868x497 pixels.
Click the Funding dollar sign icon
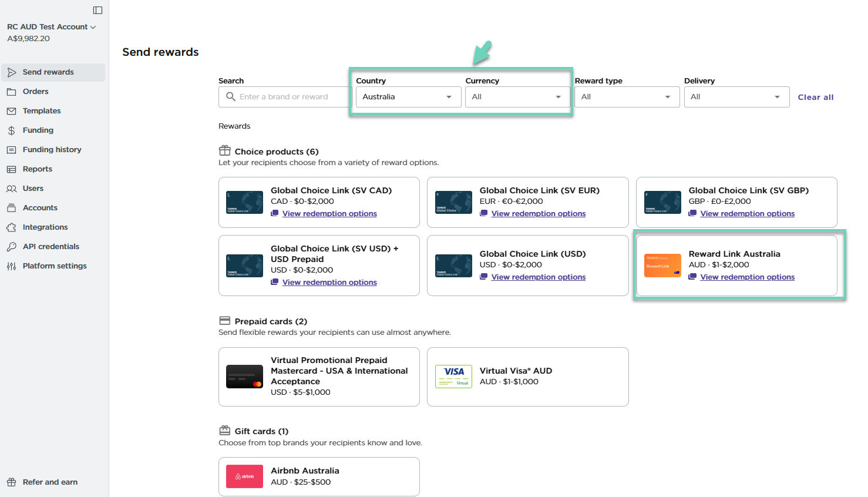point(12,130)
